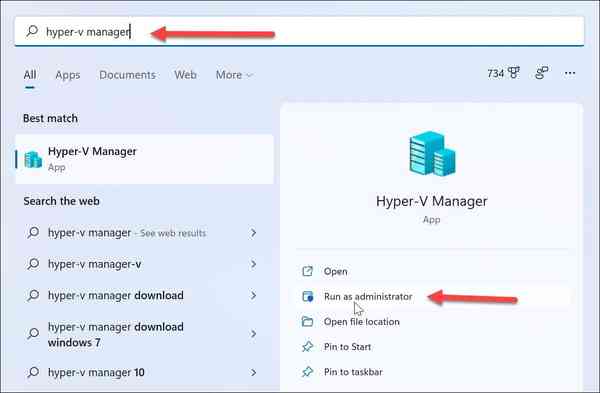The image size is (600, 393).
Task: Select Hyper-V Manager best match result
Action: pos(145,159)
